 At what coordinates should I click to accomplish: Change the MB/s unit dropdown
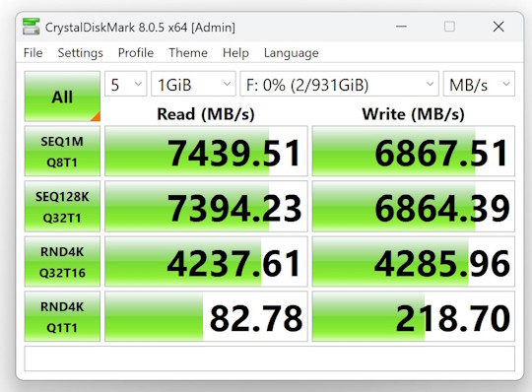[x=479, y=84]
